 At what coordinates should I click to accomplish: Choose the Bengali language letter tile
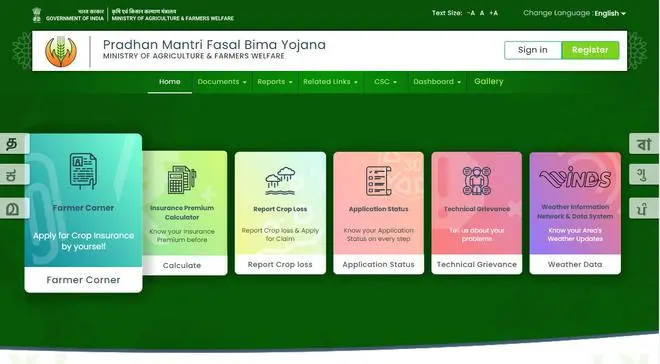pos(644,143)
